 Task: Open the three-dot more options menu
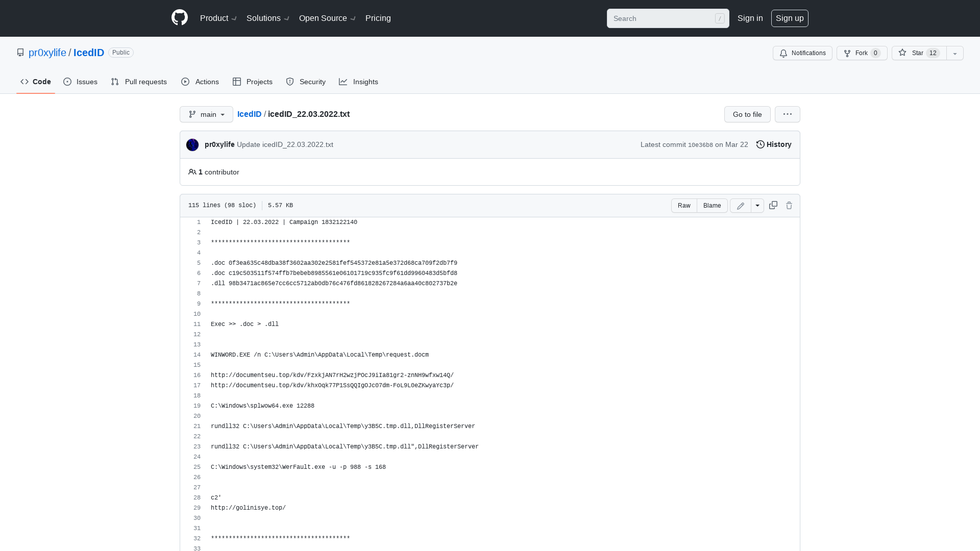[x=788, y=114]
